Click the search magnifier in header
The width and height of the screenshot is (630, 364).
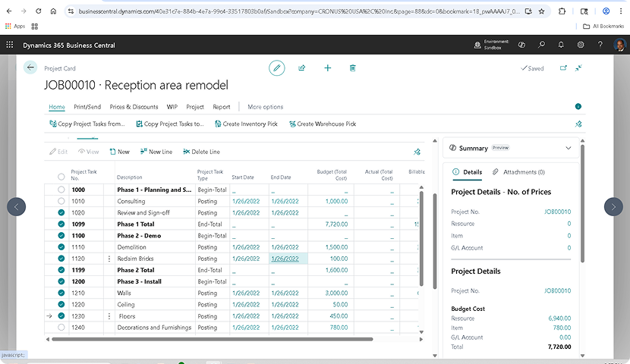point(542,45)
